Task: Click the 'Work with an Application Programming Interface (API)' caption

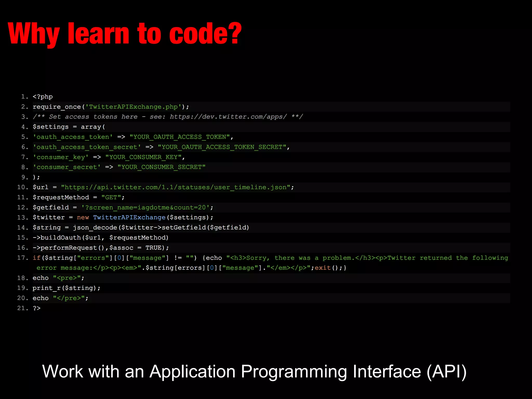Action: tap(254, 372)
